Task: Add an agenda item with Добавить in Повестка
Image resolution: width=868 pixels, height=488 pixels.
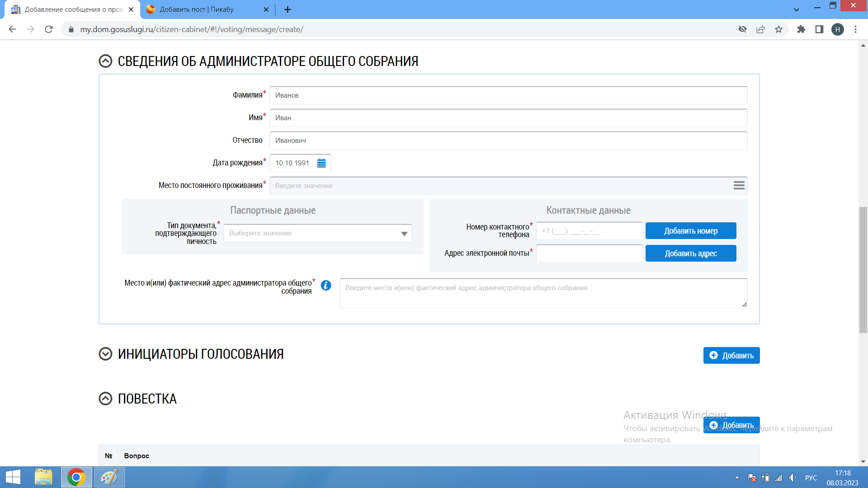Action: click(x=731, y=425)
